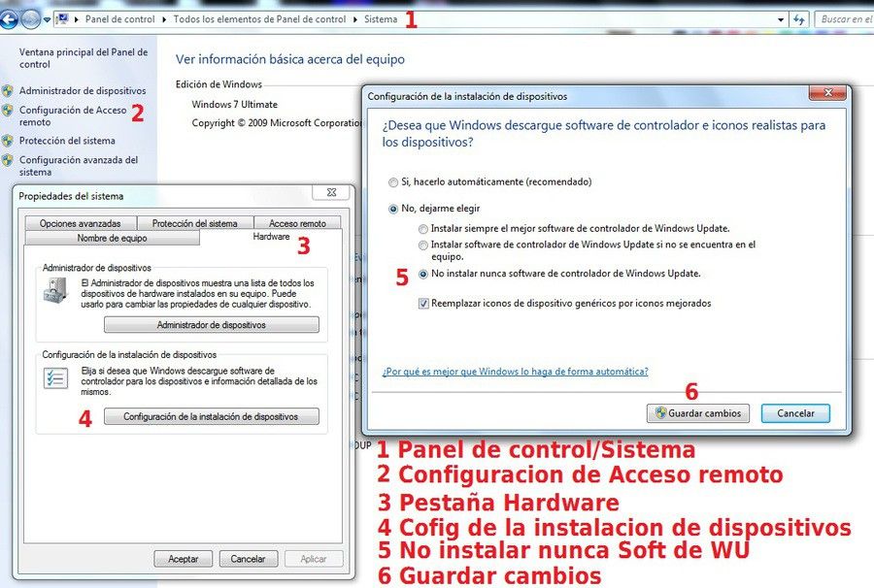Click 'Cancelar' in device installation dialog

[x=795, y=413]
